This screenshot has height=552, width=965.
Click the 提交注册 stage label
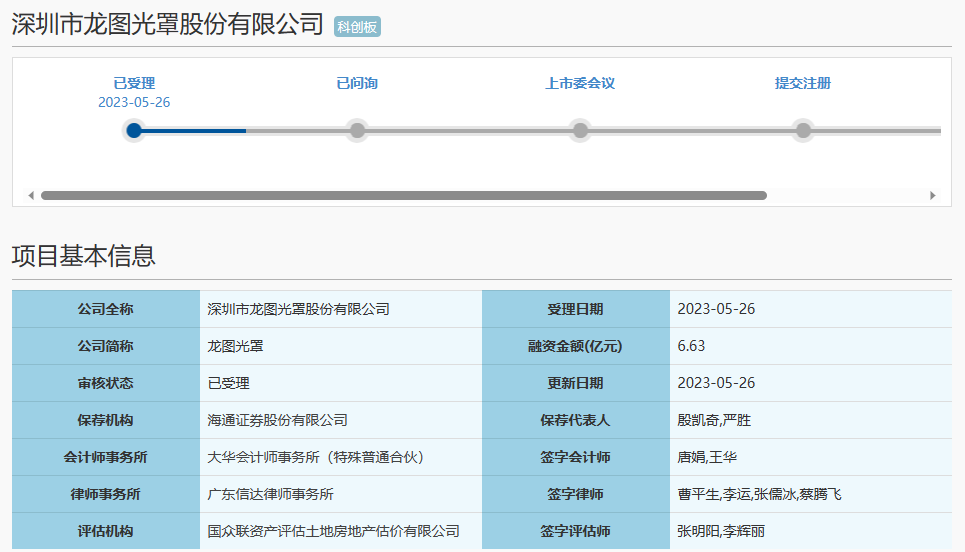point(803,83)
